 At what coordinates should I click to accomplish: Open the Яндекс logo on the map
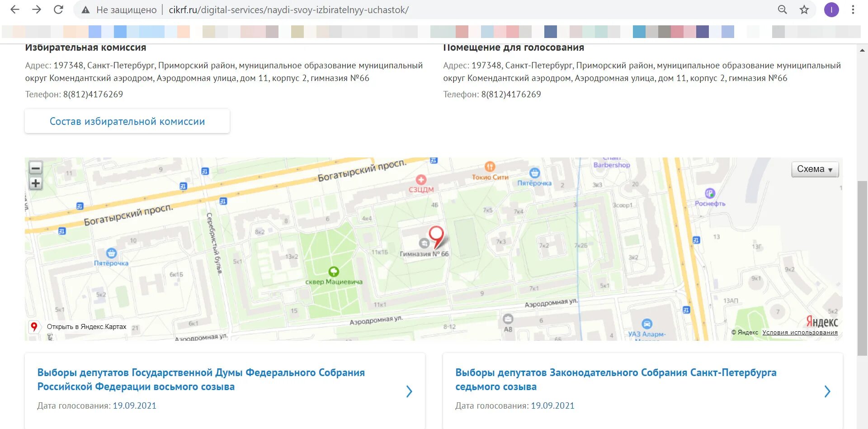pos(822,322)
